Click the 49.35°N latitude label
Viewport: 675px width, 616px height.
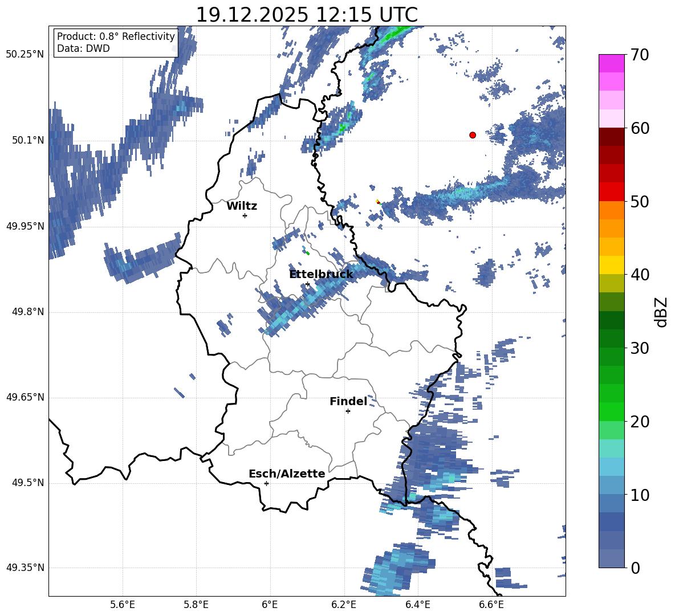tap(25, 568)
